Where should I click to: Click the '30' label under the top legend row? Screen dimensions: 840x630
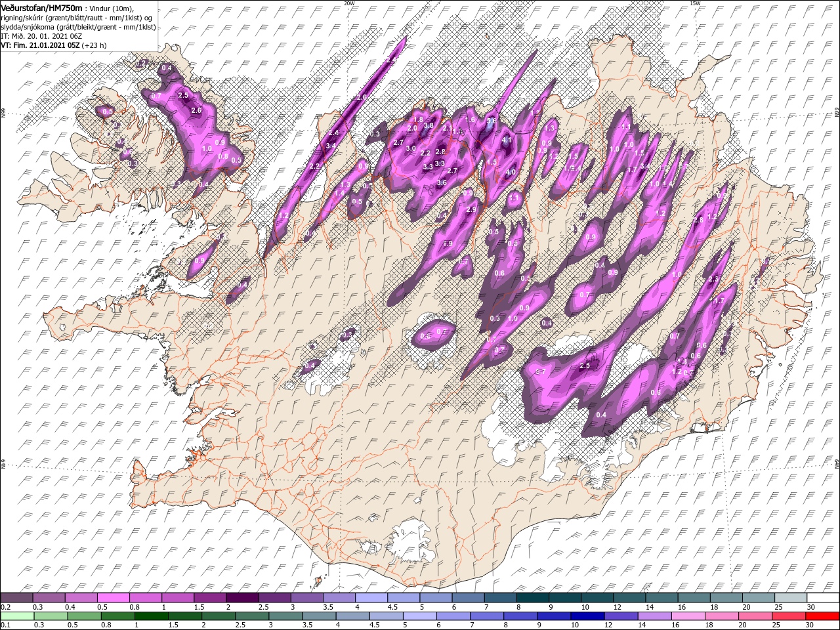[x=812, y=607]
